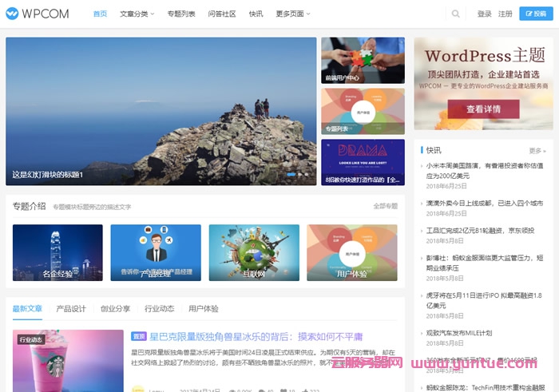The image size is (559, 392).
Task: Open 问答社区 in the navigation bar
Action: [x=222, y=14]
